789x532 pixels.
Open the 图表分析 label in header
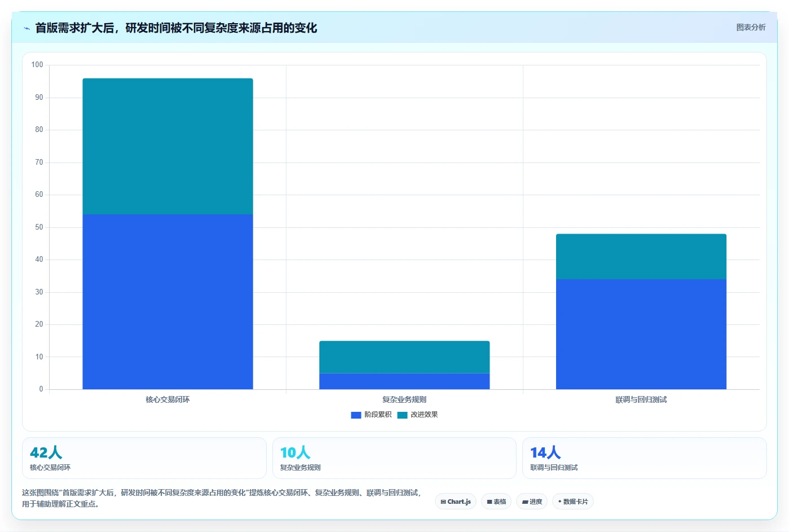[x=751, y=27]
